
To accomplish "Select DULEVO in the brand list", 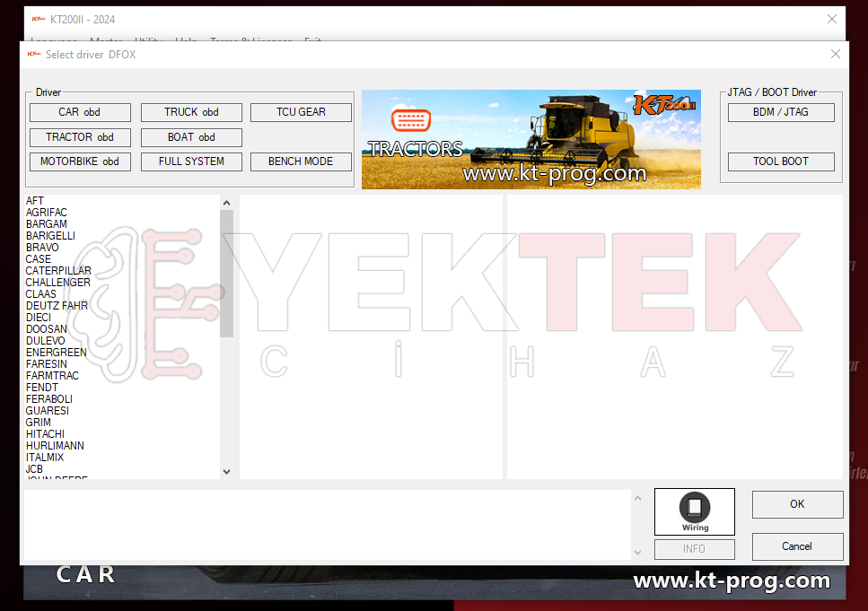I will click(46, 341).
